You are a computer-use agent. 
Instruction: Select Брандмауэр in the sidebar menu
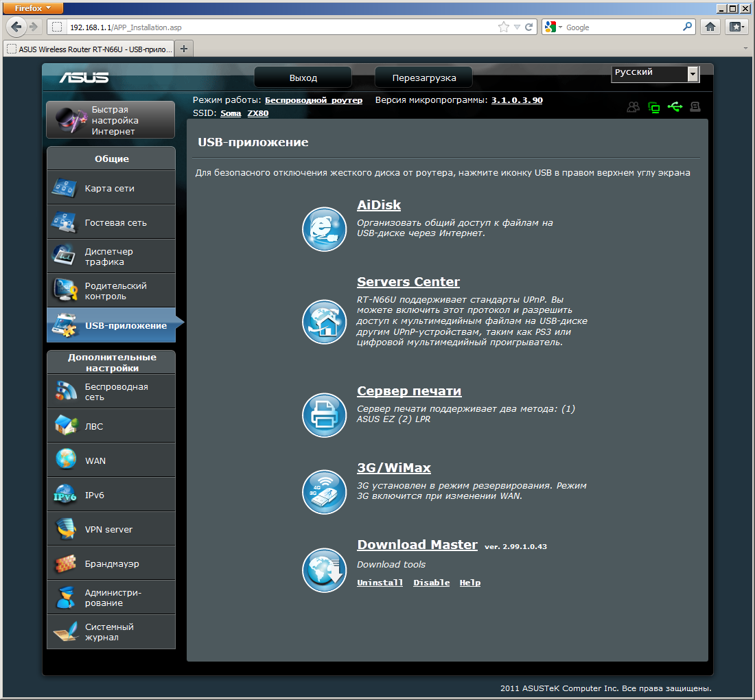pos(111,563)
